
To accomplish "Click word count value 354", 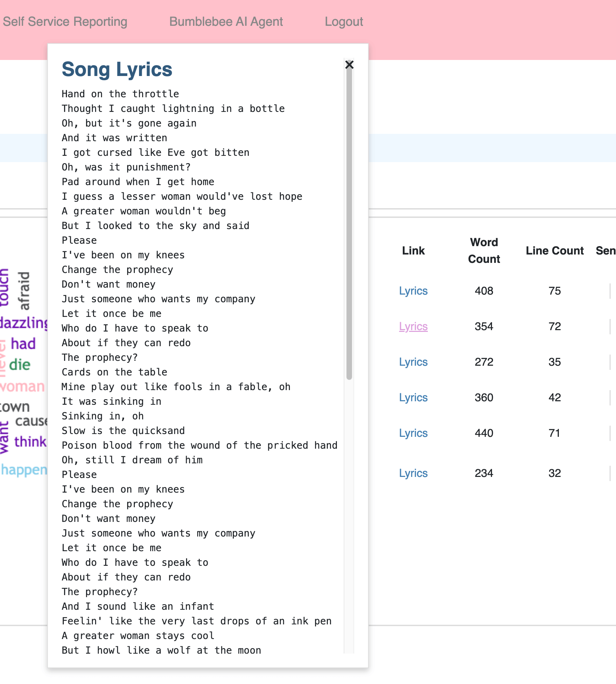I will (484, 326).
